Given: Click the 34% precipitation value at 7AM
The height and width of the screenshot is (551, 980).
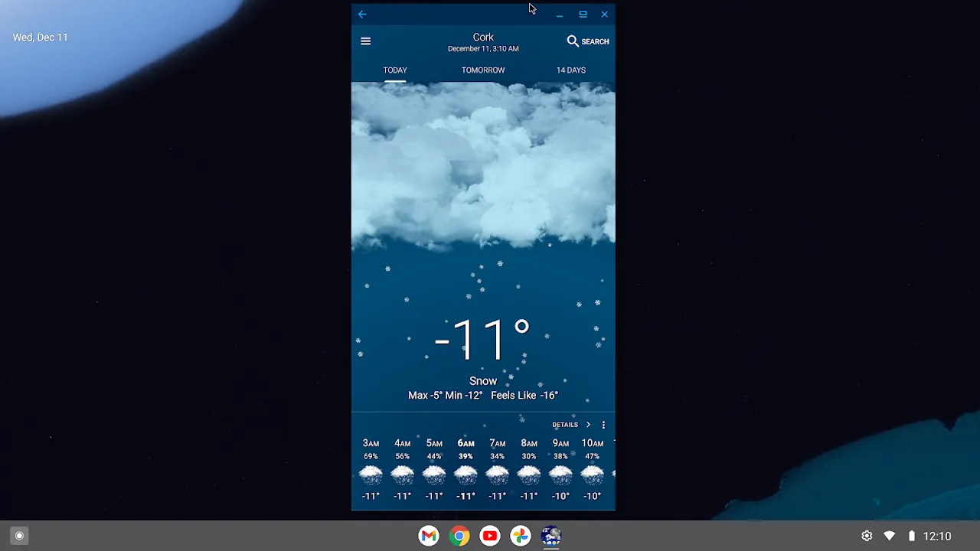Looking at the screenshot, I should [x=498, y=456].
